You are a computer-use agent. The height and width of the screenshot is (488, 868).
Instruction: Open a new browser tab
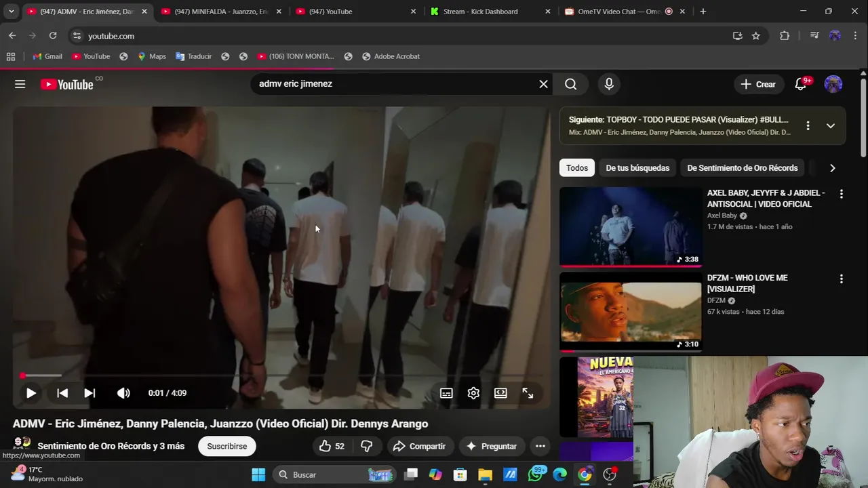(703, 12)
